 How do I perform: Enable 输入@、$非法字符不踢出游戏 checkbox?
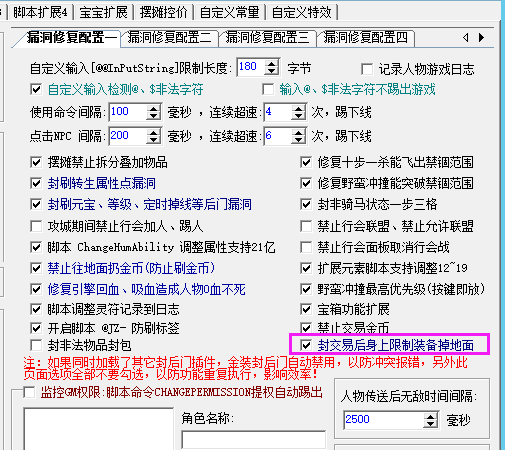pos(268,89)
